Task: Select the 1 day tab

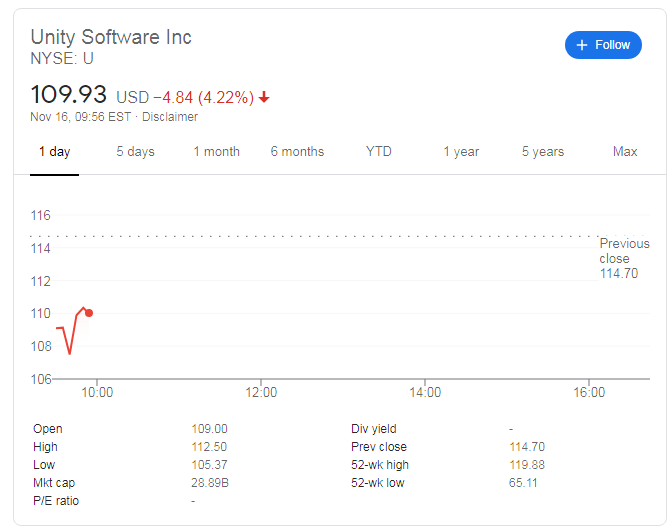Action: coord(54,152)
